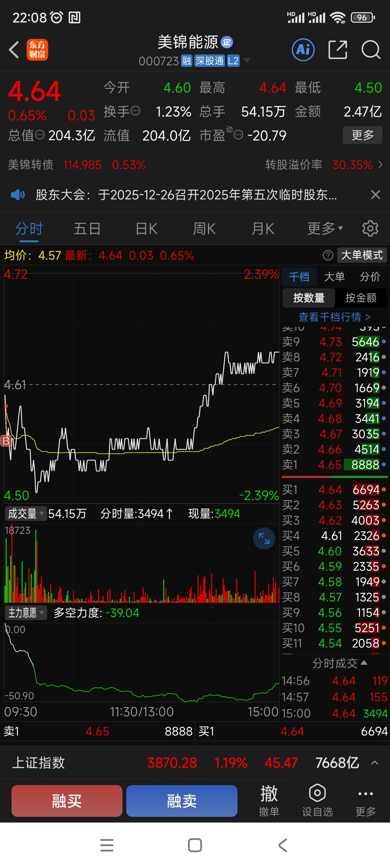The height and width of the screenshot is (868, 390).
Task: Tap the 融买 button
Action: point(66,800)
